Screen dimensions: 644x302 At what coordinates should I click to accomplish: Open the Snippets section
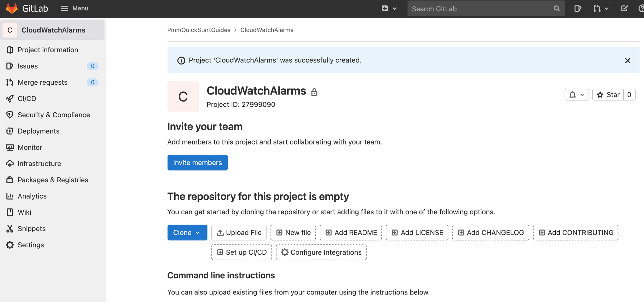[32, 228]
